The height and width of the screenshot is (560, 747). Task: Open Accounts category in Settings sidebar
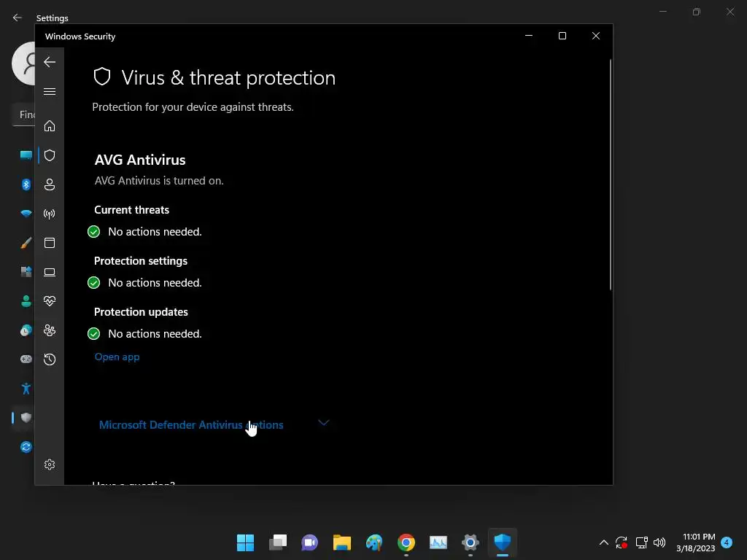26,301
